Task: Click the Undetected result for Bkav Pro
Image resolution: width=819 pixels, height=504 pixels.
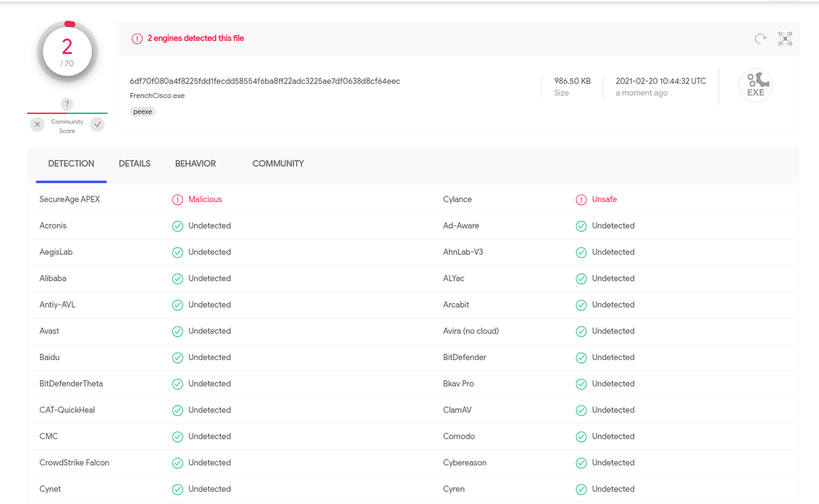Action: (614, 384)
